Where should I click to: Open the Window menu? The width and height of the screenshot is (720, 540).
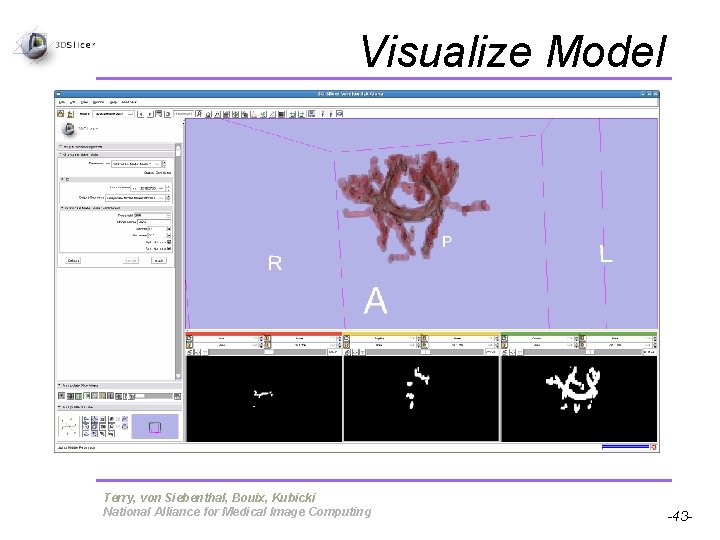(98, 102)
